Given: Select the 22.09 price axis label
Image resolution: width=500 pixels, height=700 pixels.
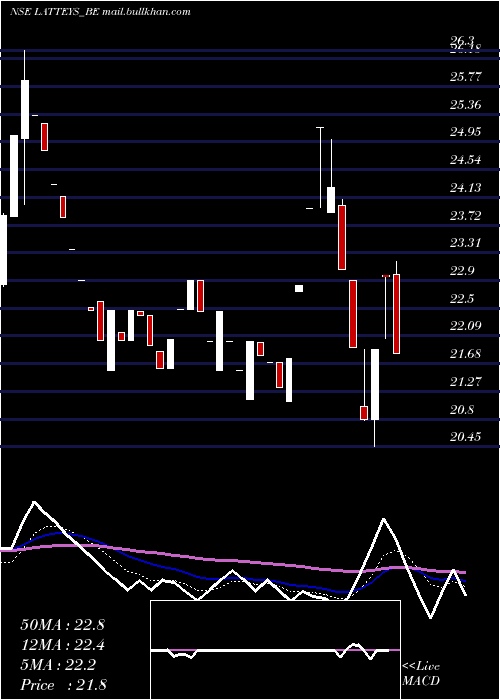Looking at the screenshot, I should [466, 326].
